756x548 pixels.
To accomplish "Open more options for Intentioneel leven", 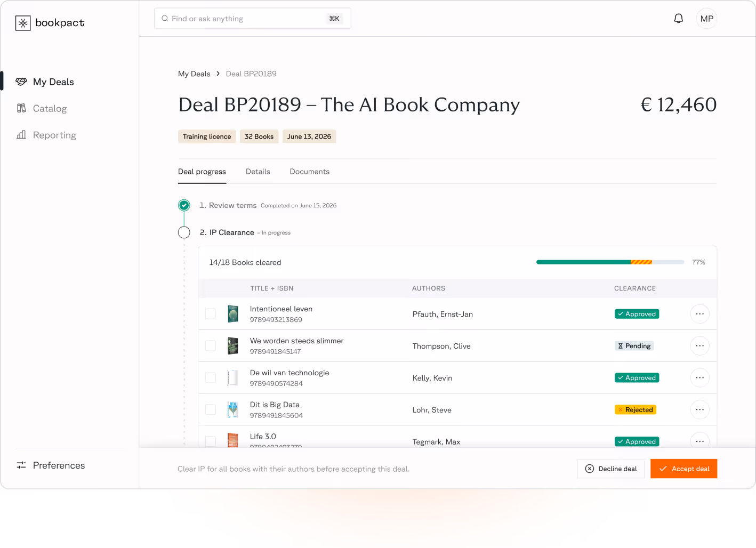I will tap(699, 314).
